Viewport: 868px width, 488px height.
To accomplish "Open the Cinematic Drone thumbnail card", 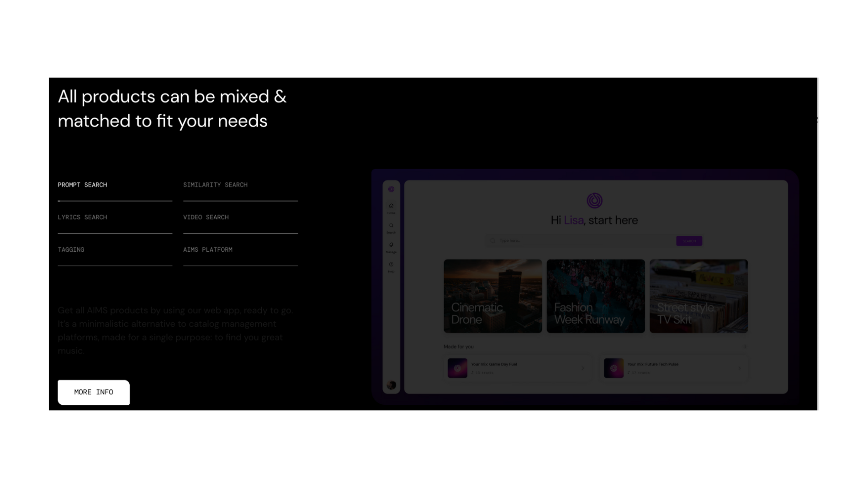I will coord(492,296).
